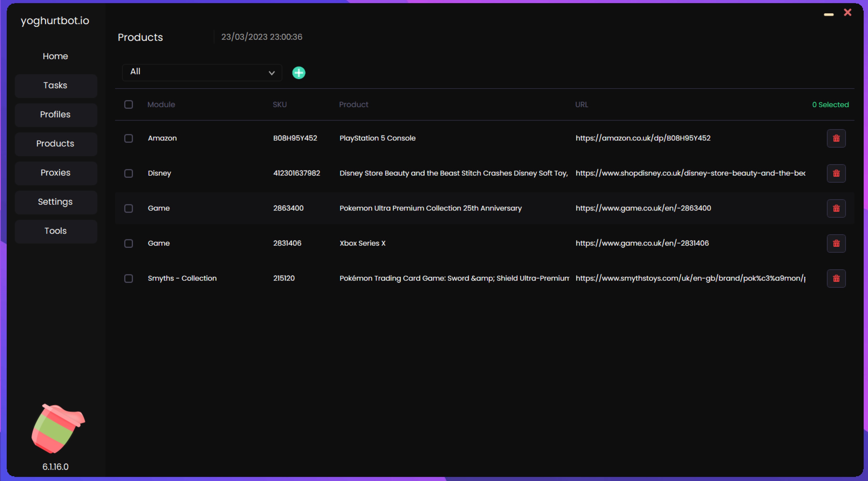Click the green add product plus icon
The width and height of the screenshot is (868, 481).
point(299,73)
